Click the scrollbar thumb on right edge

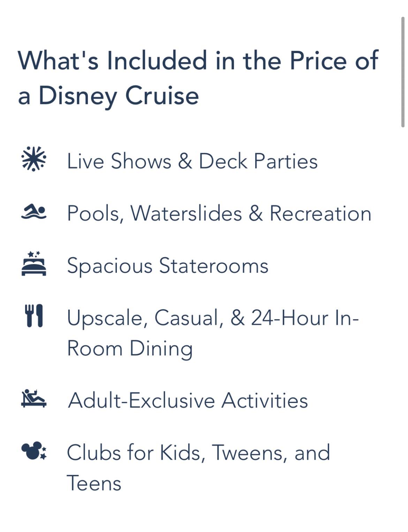coord(403,72)
